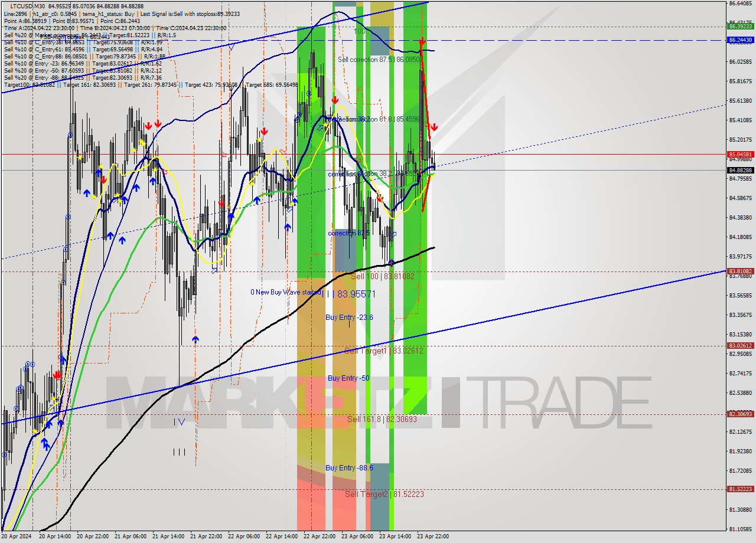
Task: Click the '20 Apr 14:00' time axis label
Action: 54,537
